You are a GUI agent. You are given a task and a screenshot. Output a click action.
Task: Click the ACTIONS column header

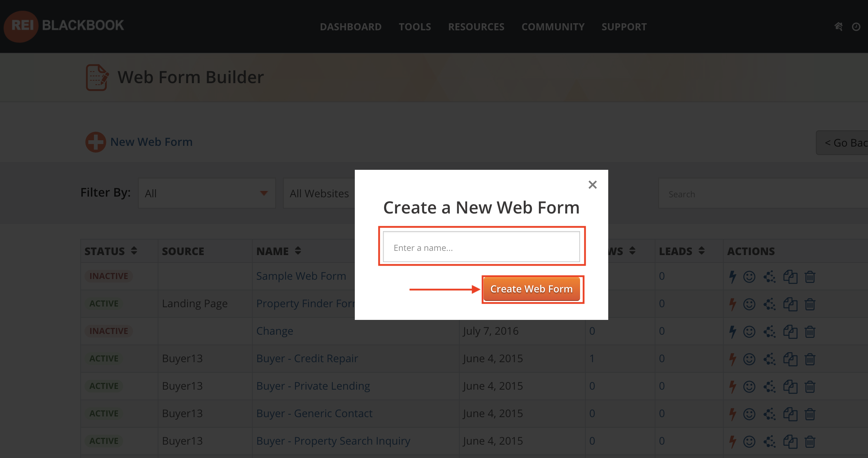tap(751, 251)
